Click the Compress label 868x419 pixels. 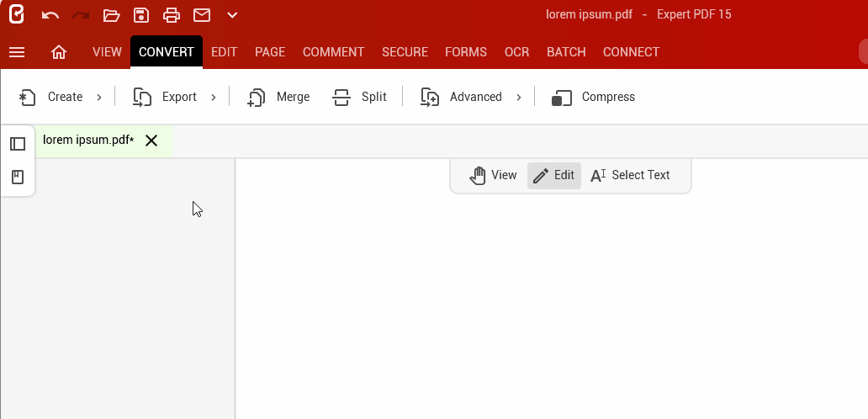coord(608,97)
